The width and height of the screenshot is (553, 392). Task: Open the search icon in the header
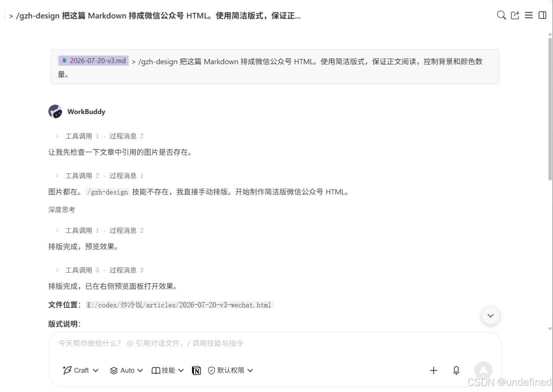tap(501, 15)
